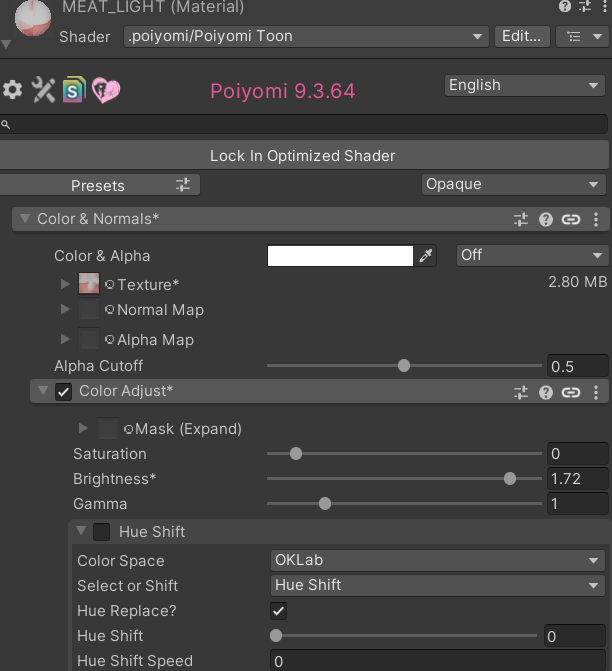
Task: Click the Brightness slider
Action: [x=404, y=478]
